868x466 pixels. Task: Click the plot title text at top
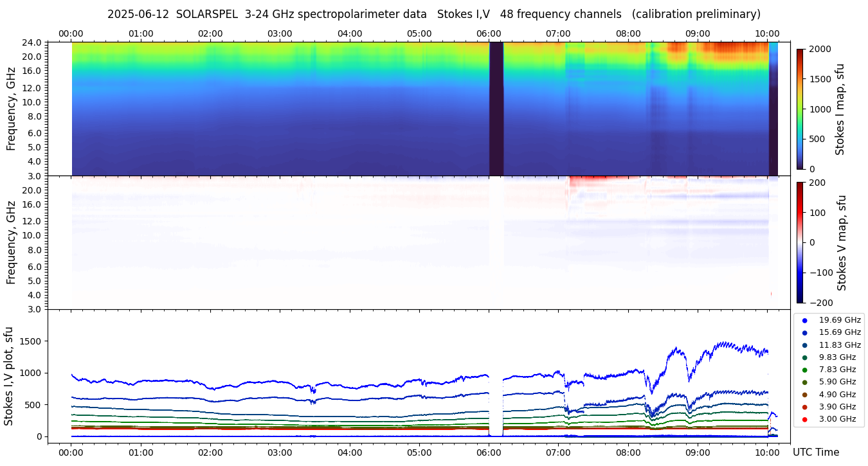coord(434,14)
